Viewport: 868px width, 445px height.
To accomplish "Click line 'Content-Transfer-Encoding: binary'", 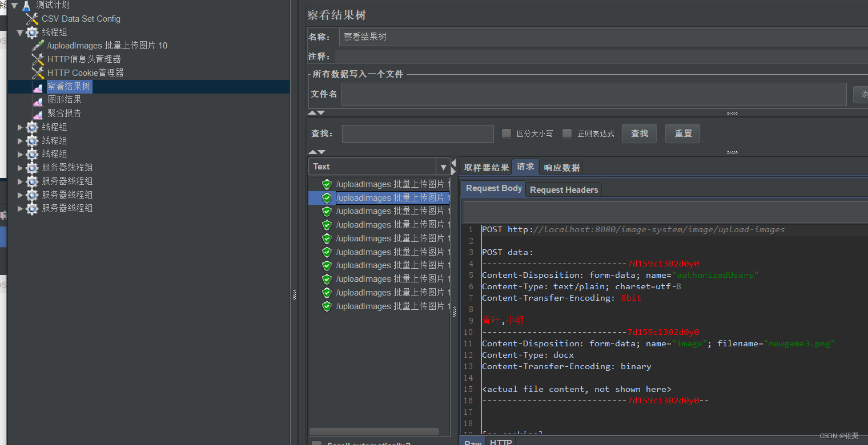I will (566, 366).
